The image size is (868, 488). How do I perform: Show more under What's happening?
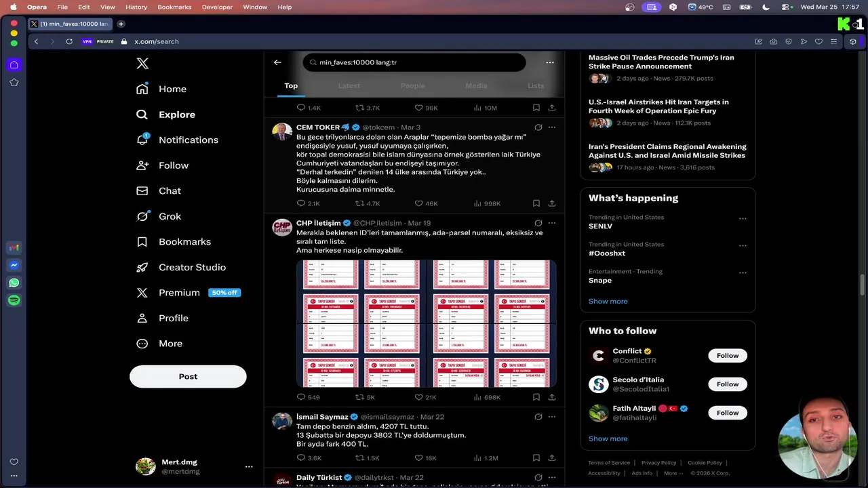[x=608, y=302]
